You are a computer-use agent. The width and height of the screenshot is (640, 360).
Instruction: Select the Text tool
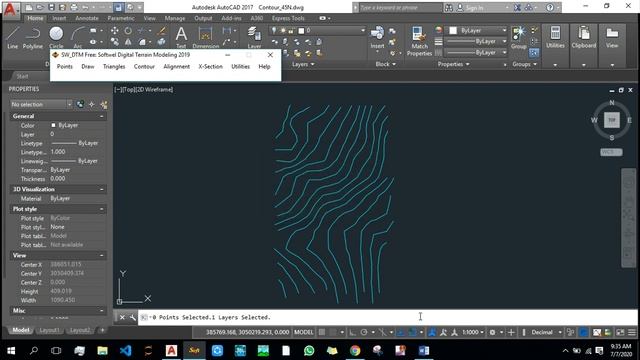181,38
